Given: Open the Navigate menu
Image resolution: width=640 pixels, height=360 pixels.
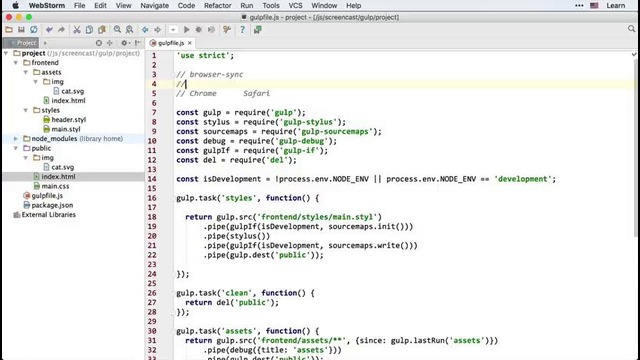Looking at the screenshot, I should click(x=155, y=6).
